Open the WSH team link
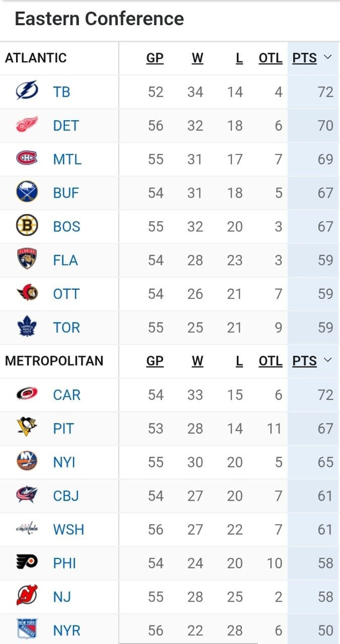 (69, 530)
